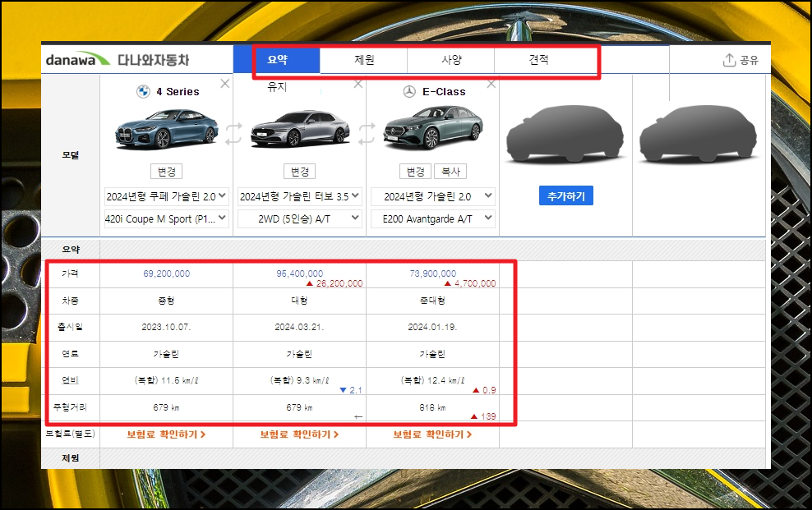812x510 pixels.
Task: Click the ▼ 2.1 mileage difference
Action: pyautogui.click(x=351, y=390)
